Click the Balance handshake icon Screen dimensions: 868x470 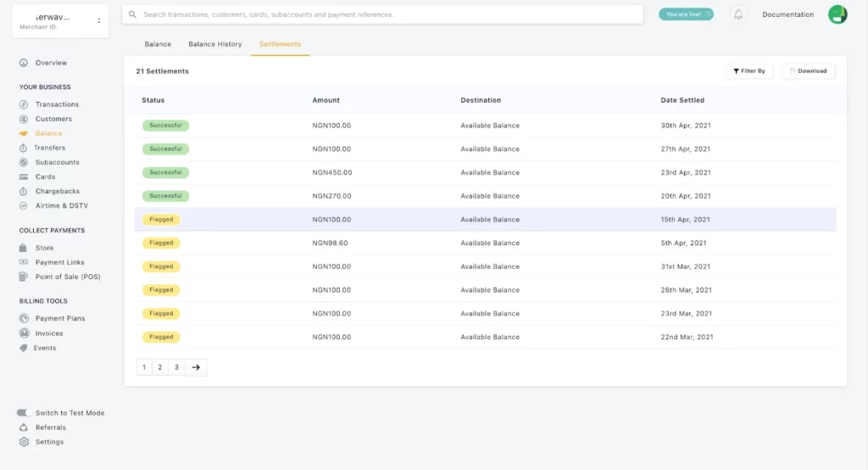coord(23,133)
